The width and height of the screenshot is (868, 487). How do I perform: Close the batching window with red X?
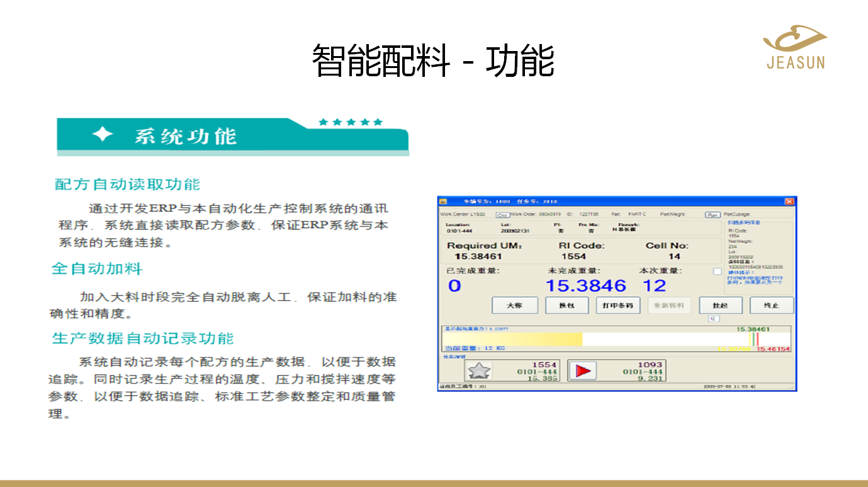789,202
